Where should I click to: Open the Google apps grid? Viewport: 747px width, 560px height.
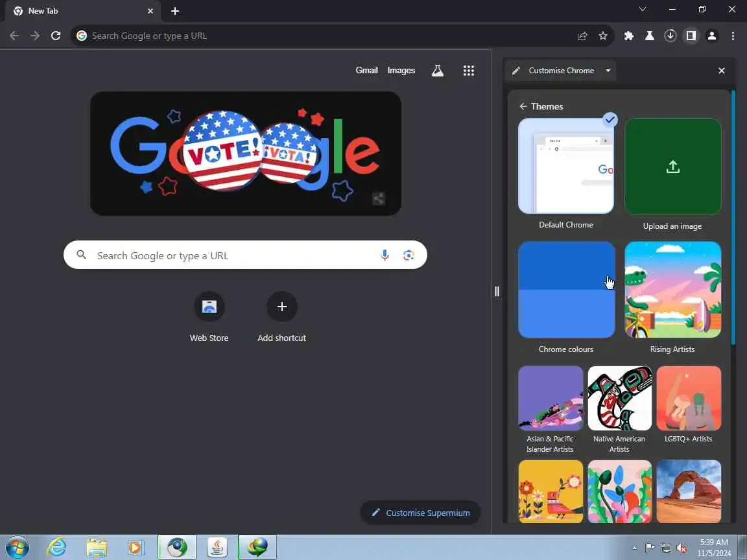click(469, 71)
